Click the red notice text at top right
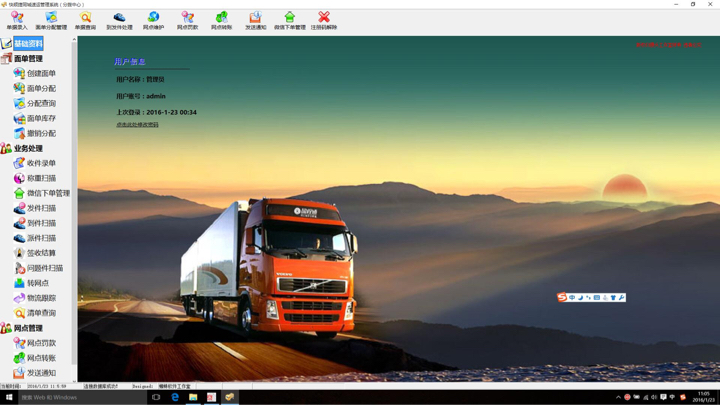The height and width of the screenshot is (405, 721). pyautogui.click(x=669, y=45)
